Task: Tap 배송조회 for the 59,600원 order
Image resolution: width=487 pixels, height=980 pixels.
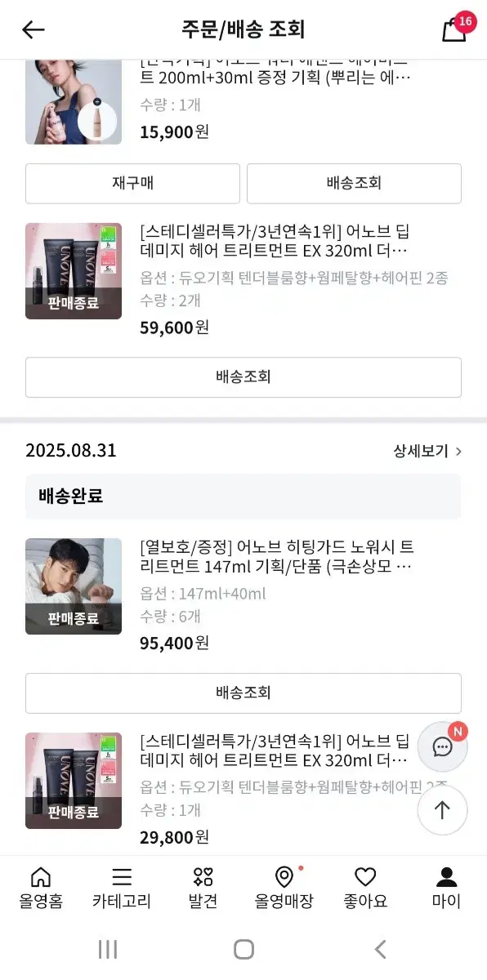Action: tap(243, 376)
